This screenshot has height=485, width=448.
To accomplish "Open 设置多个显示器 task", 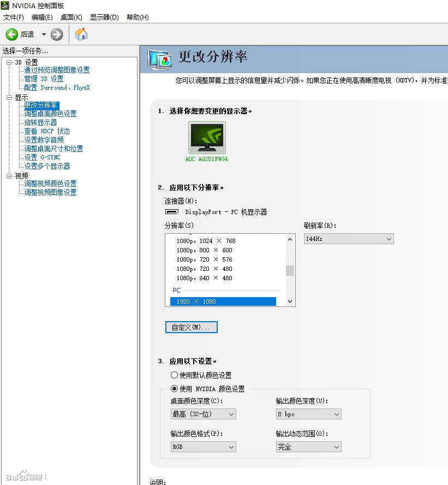I will 47,166.
